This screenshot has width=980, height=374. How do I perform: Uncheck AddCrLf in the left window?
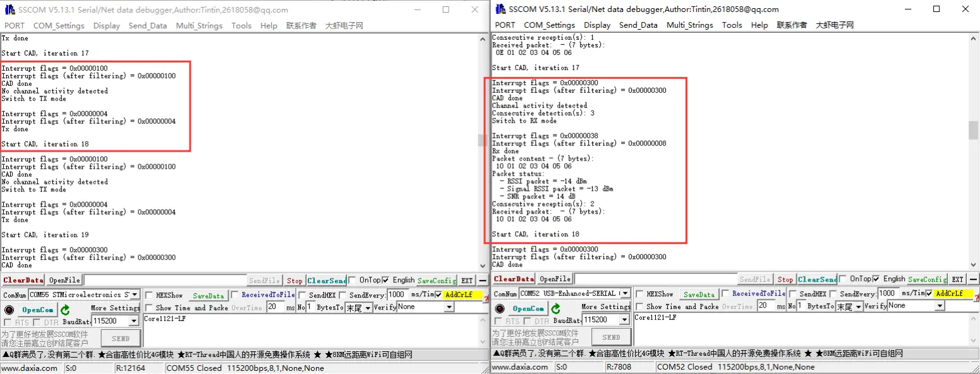pyautogui.click(x=439, y=295)
